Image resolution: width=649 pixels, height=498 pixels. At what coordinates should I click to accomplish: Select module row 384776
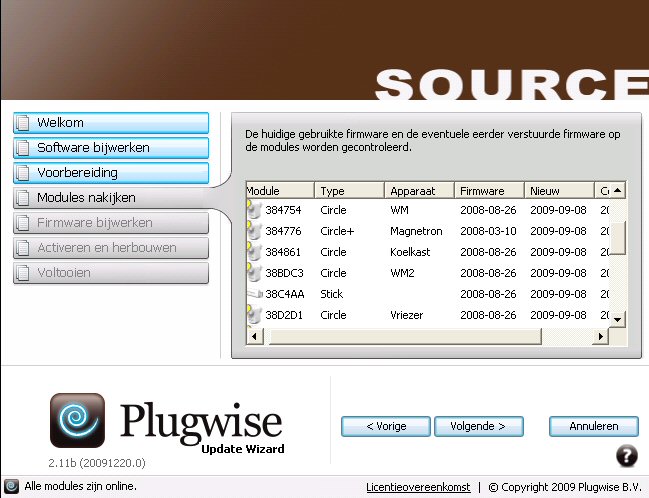click(x=428, y=231)
